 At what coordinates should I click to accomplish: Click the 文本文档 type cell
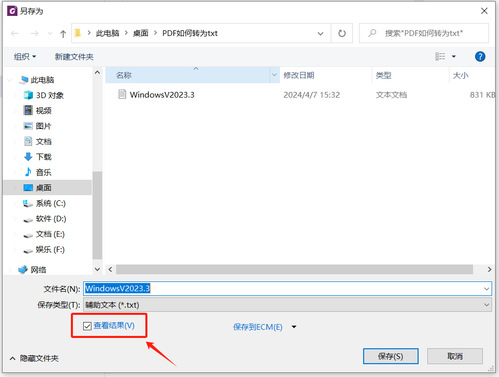pos(391,95)
